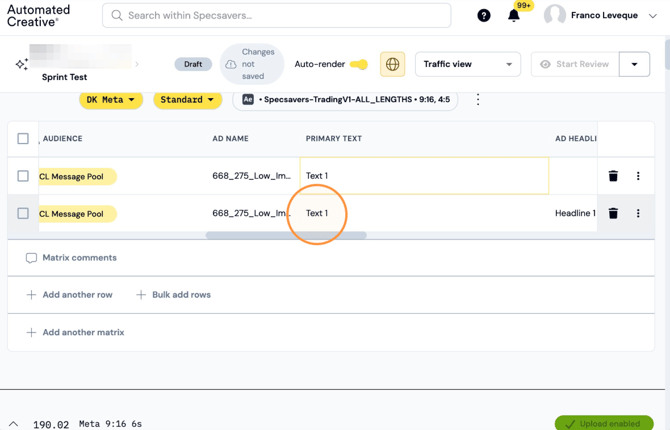This screenshot has height=430, width=670.
Task: Open notifications bell with 99+ badge
Action: [514, 15]
